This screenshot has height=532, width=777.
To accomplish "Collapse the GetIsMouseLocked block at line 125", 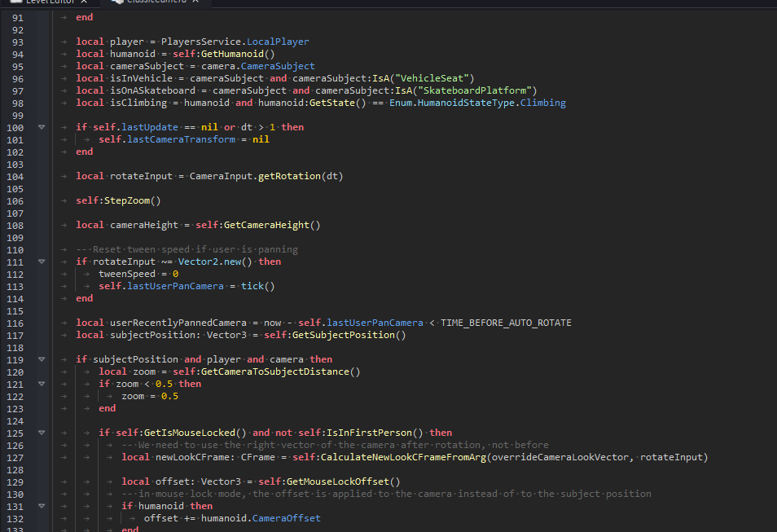I will pos(42,433).
